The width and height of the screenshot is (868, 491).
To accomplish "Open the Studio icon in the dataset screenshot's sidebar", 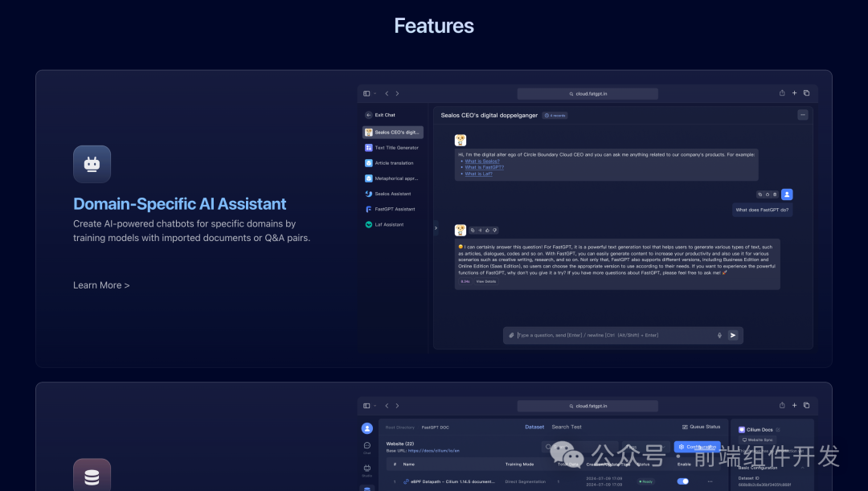I will [x=367, y=470].
